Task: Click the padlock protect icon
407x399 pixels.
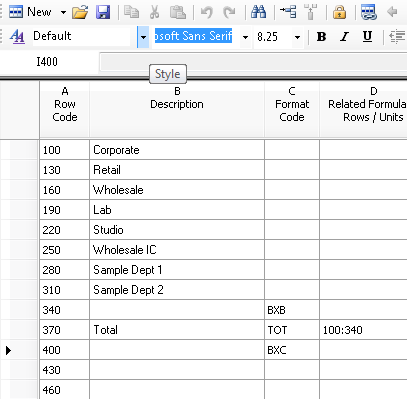Action: click(339, 12)
